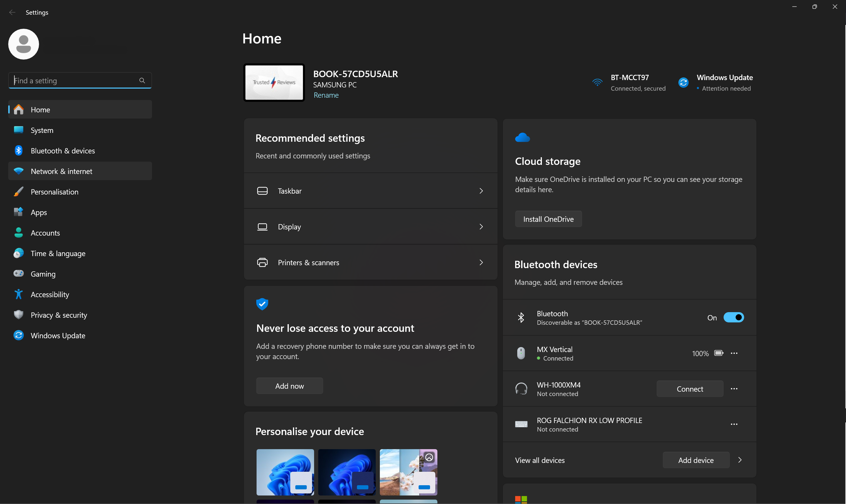
Task: Select Privacy & security in sidebar
Action: (x=80, y=315)
